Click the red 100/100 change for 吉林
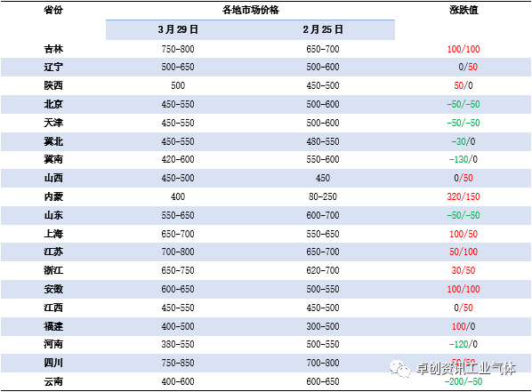Screen dimensions: 532x392 (x=463, y=49)
